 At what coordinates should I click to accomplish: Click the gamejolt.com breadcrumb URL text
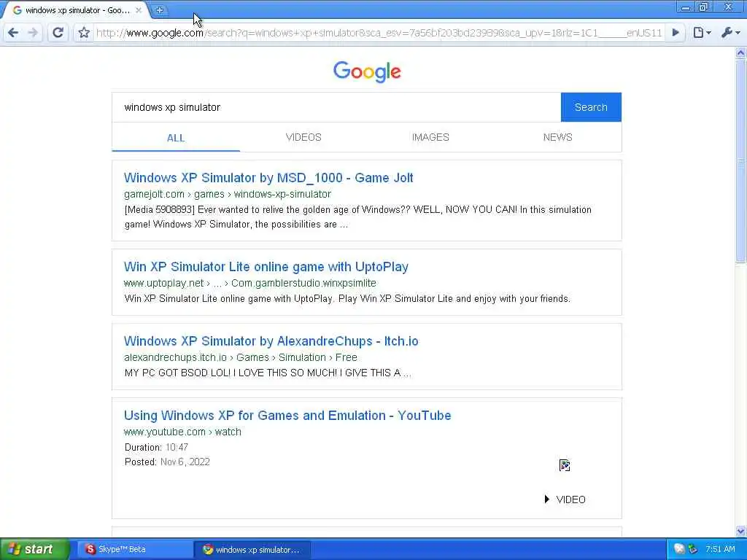coord(228,194)
